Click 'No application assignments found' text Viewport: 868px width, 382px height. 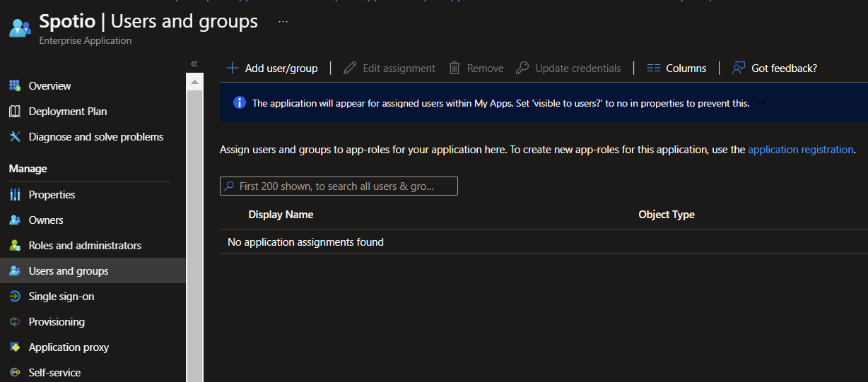[305, 242]
